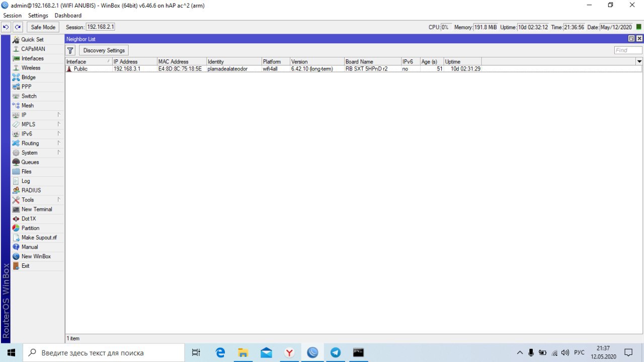Sort by Identity column header

click(x=234, y=62)
